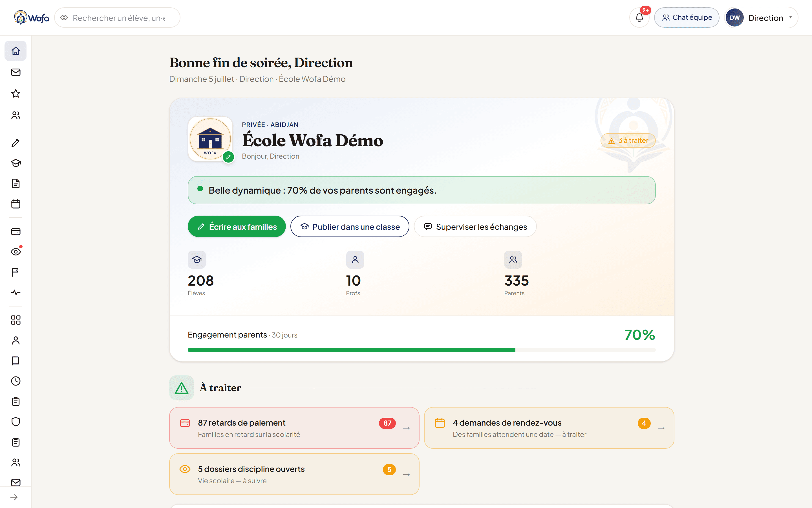Viewport: 812px width, 508px height.
Task: Open the Direction profile dropdown
Action: (x=761, y=17)
